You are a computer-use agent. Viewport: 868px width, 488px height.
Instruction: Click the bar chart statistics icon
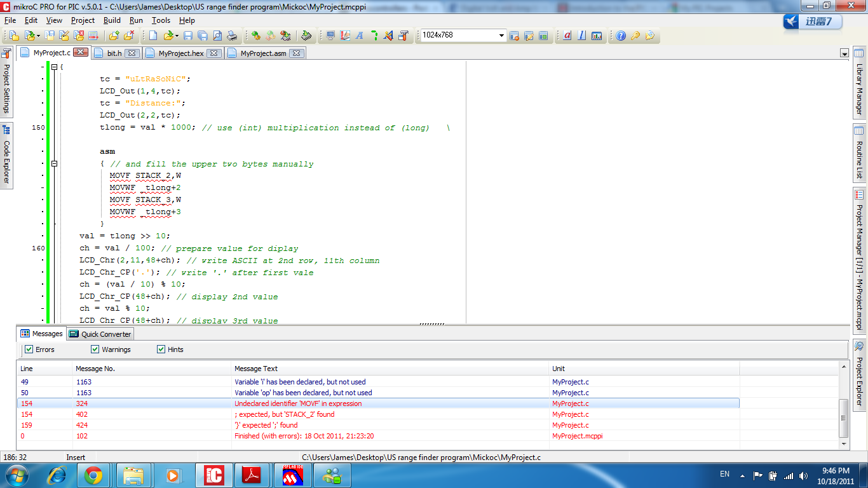tap(597, 36)
